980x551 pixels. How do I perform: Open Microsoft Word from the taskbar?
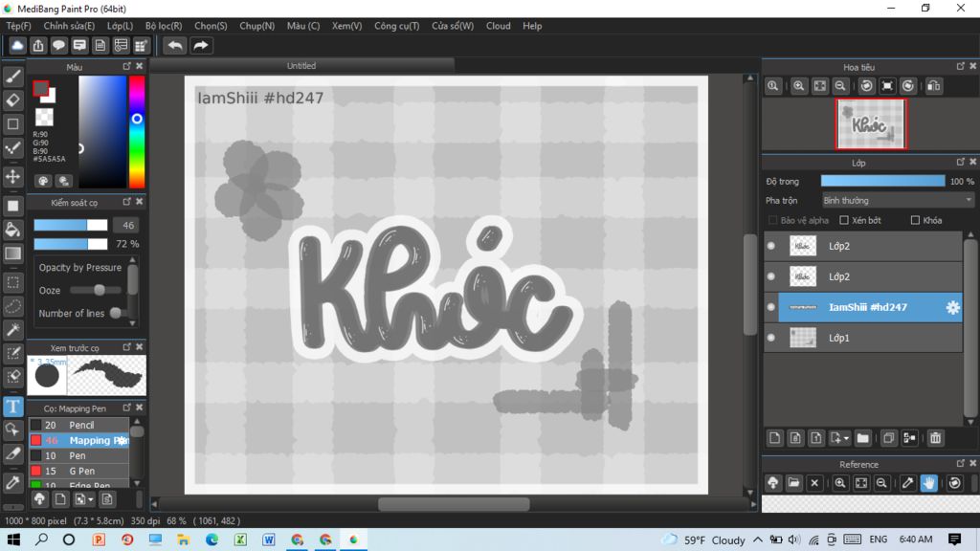click(x=269, y=540)
